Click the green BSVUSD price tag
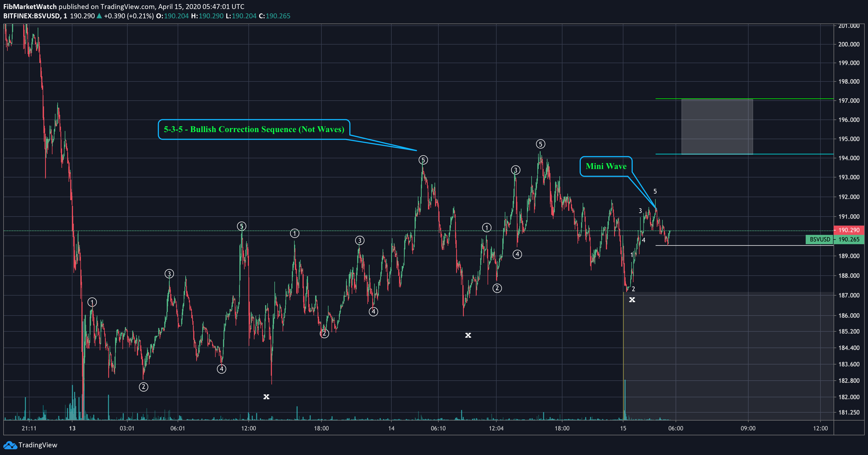This screenshot has height=455, width=868. click(819, 240)
